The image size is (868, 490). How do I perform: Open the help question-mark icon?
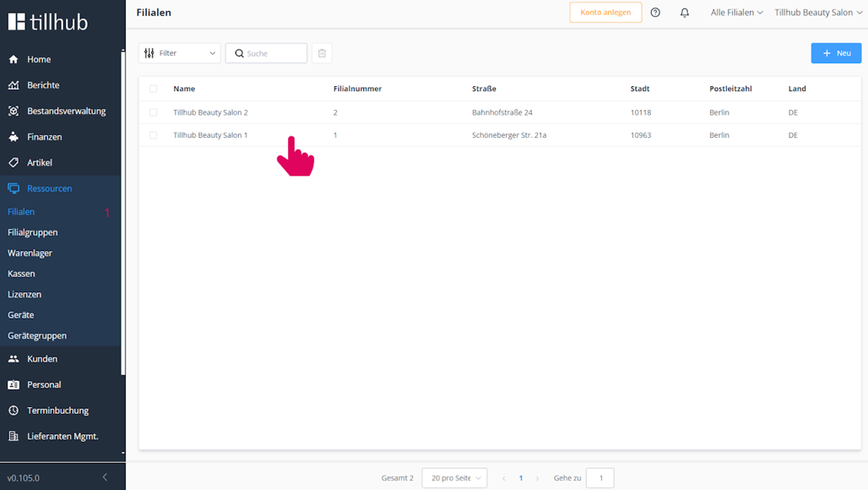656,13
